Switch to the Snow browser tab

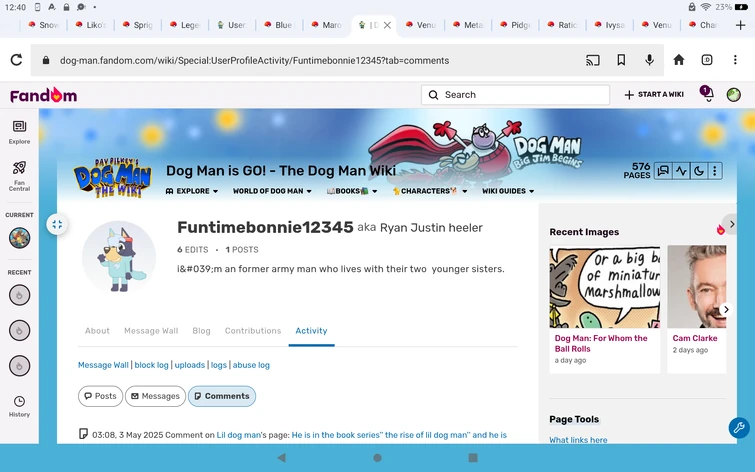coord(43,25)
